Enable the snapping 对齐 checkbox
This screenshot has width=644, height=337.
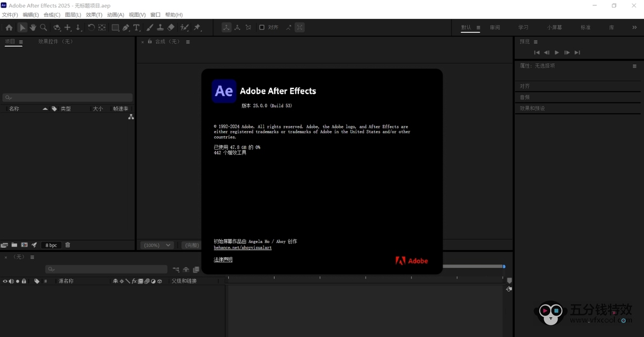pos(262,27)
